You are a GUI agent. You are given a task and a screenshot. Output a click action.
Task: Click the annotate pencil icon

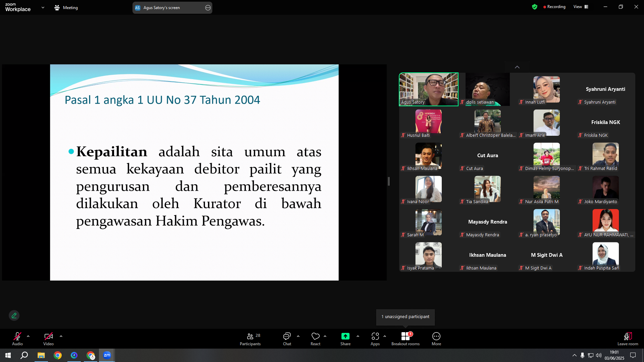point(14,315)
